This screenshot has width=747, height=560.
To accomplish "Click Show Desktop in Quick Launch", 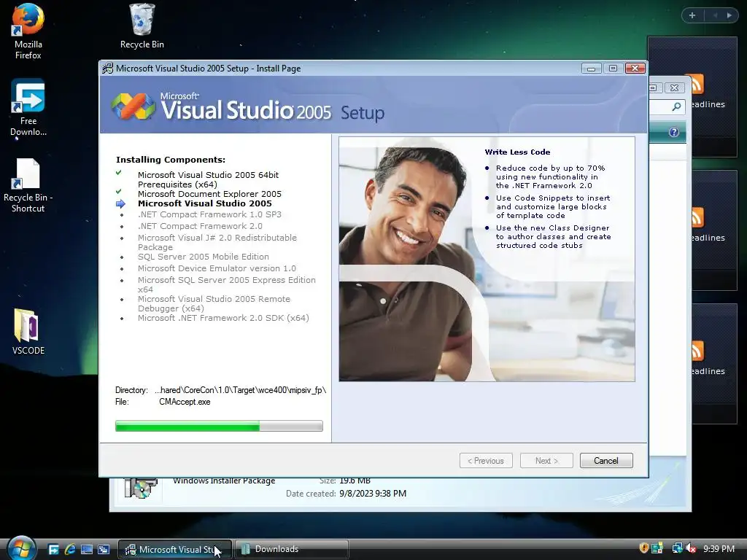I will pyautogui.click(x=87, y=549).
